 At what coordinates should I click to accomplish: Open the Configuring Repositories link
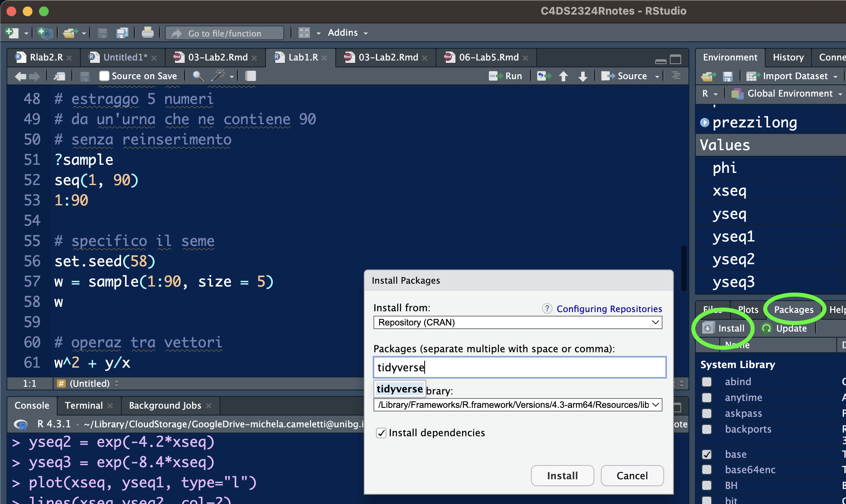pos(609,309)
